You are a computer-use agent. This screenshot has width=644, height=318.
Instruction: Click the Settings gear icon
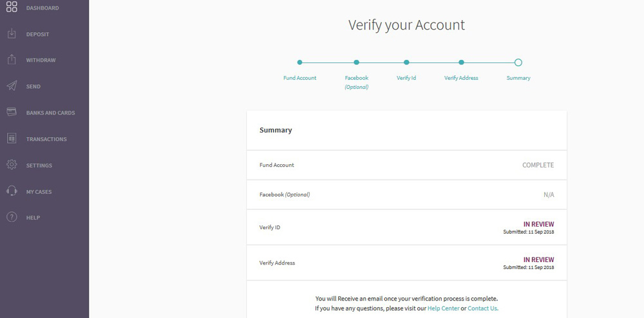click(x=12, y=165)
